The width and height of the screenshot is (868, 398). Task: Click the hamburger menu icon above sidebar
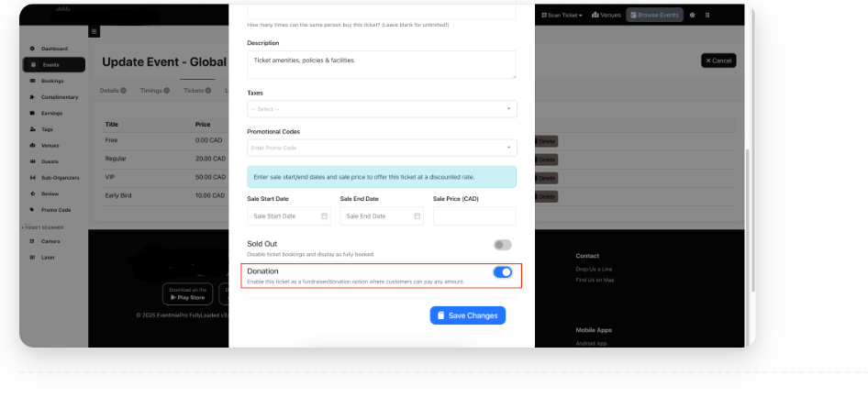(94, 31)
